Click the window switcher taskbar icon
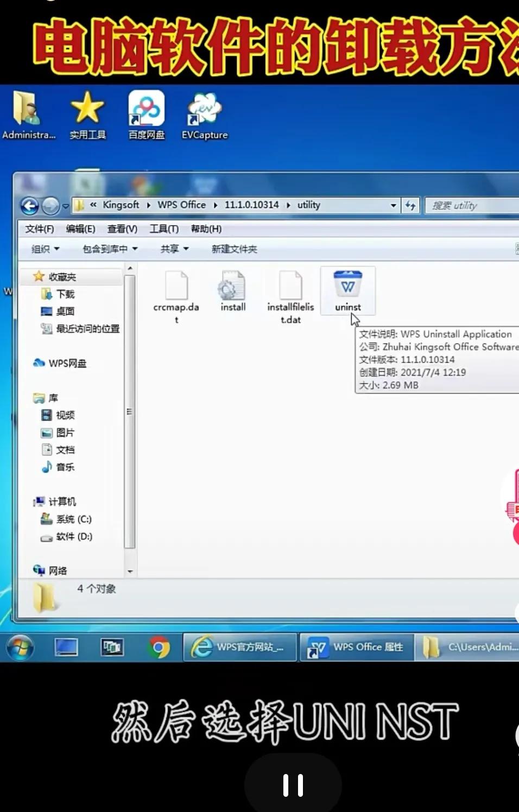 click(112, 647)
